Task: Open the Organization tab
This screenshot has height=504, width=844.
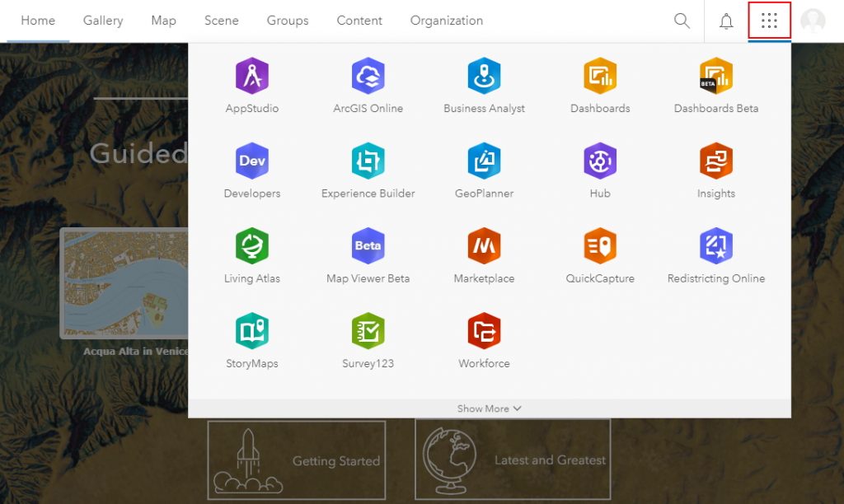Action: point(446,21)
